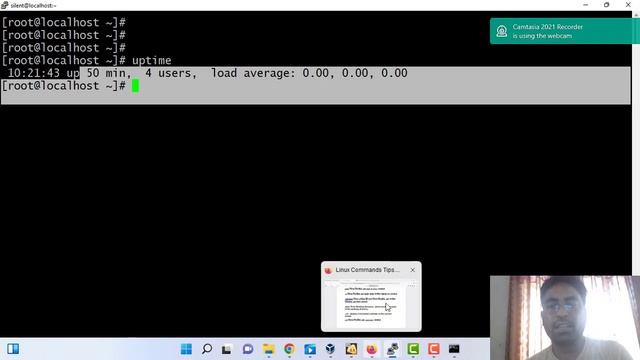Open the black terminal taskbar icon
This screenshot has height=360, width=640.
[x=454, y=349]
